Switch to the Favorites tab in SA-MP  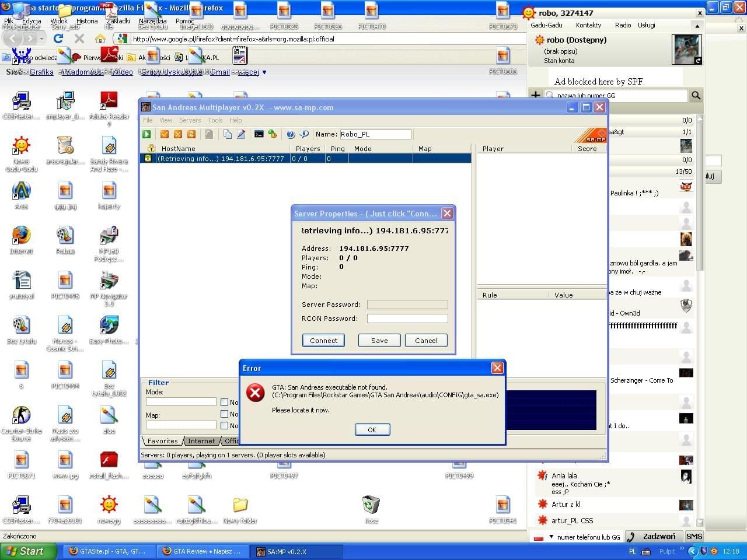163,441
